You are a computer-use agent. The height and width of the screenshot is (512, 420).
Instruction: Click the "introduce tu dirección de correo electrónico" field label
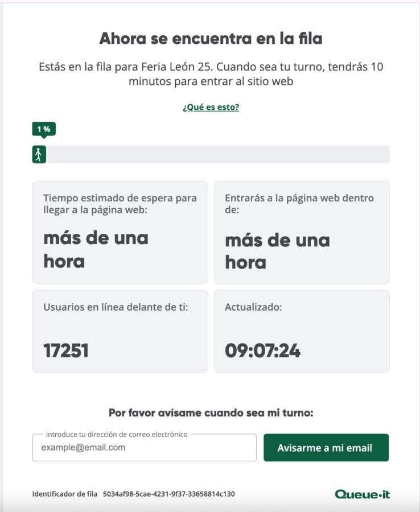tap(117, 434)
